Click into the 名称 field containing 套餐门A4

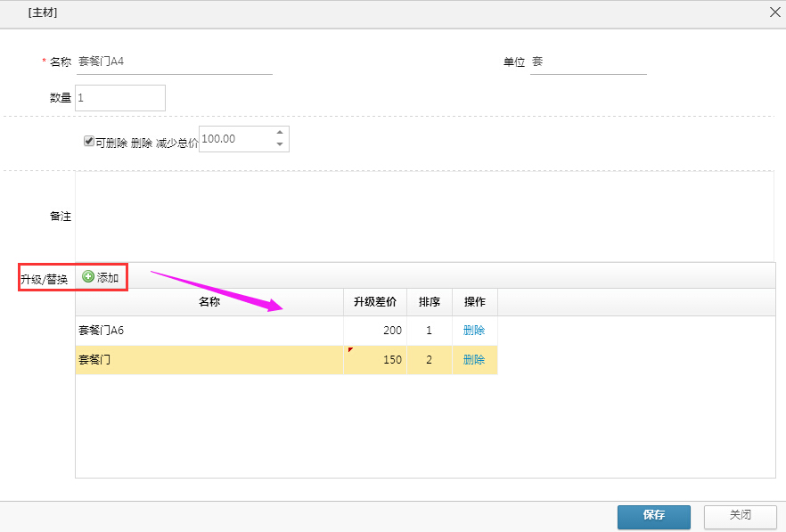coord(174,62)
